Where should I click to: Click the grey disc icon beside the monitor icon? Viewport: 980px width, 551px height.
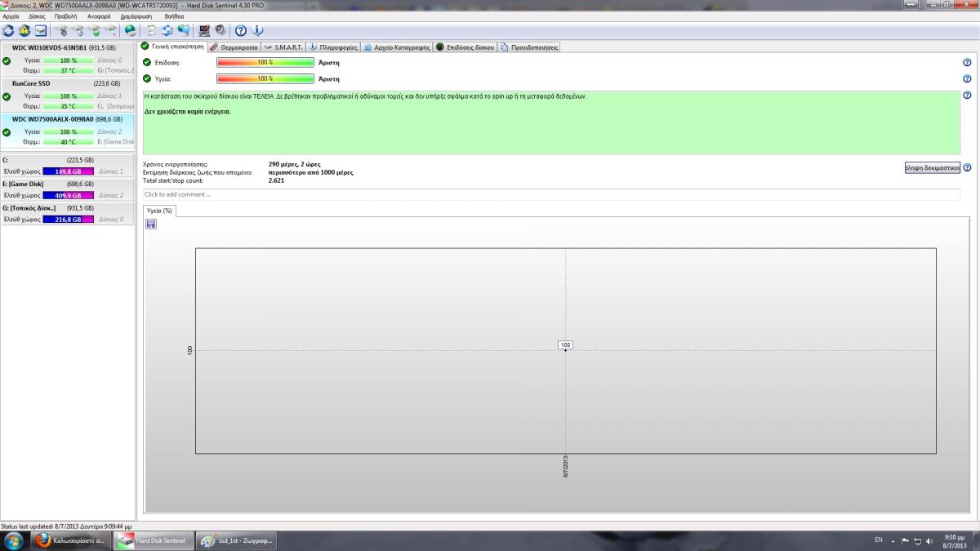(220, 31)
